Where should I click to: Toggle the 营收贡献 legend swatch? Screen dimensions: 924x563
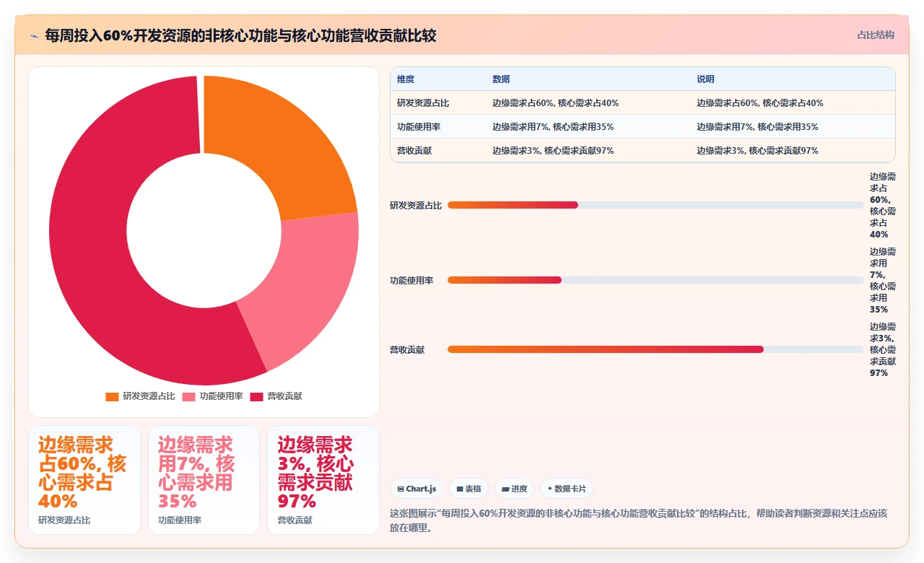point(256,396)
